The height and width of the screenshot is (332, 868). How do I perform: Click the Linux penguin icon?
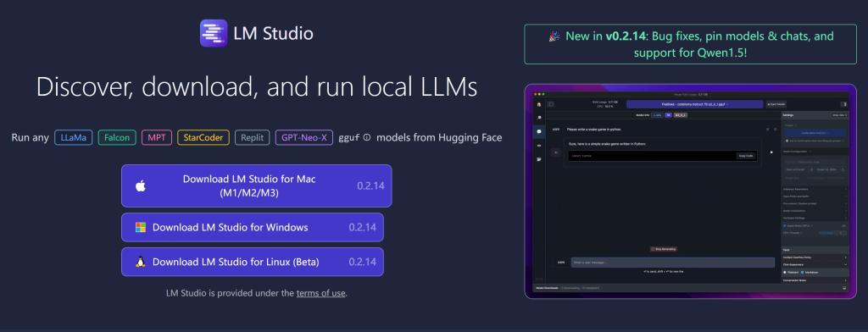pos(141,262)
